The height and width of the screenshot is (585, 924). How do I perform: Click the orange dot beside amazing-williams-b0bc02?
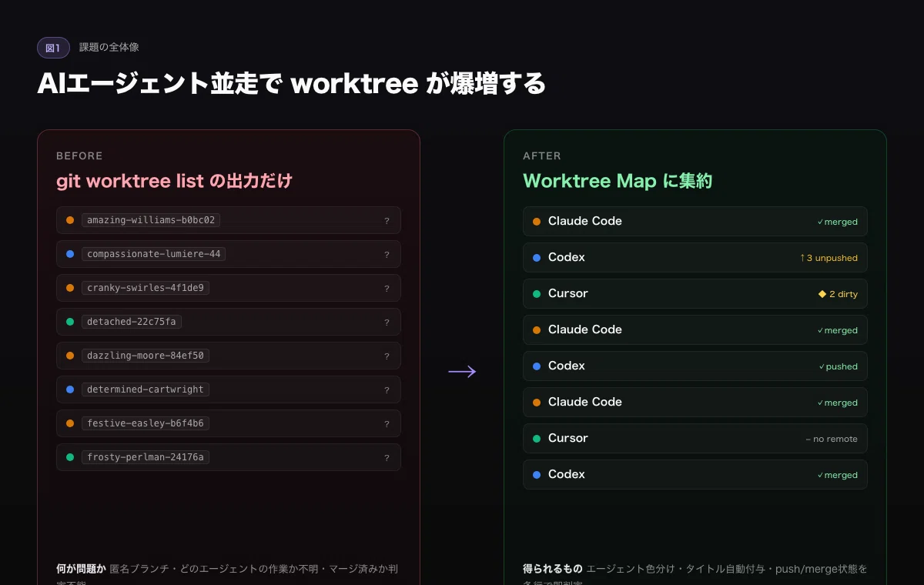coord(70,220)
